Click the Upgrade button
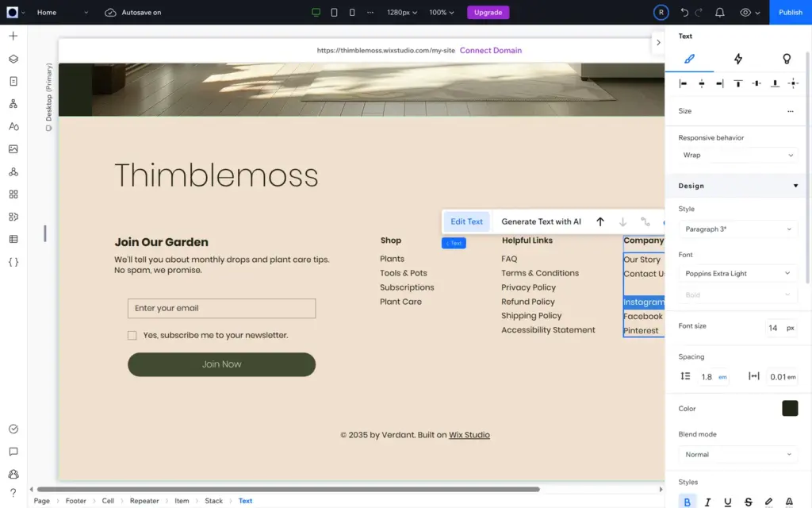This screenshot has width=812, height=508. (488, 13)
